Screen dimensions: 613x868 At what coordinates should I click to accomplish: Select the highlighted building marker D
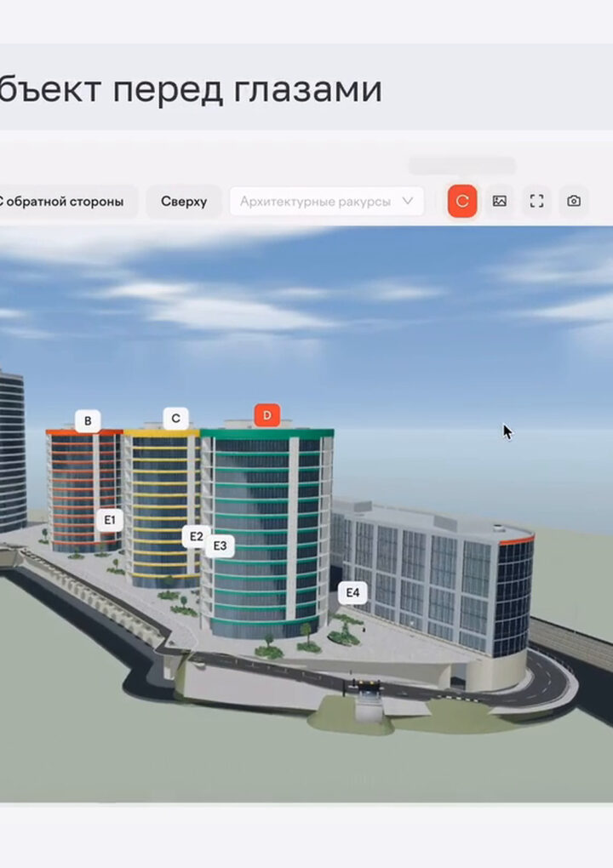[266, 415]
